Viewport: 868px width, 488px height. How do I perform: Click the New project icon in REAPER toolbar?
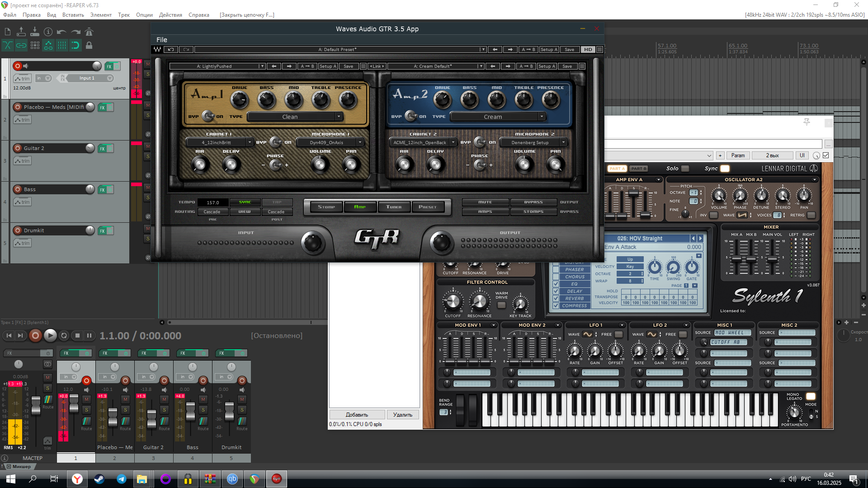8,32
